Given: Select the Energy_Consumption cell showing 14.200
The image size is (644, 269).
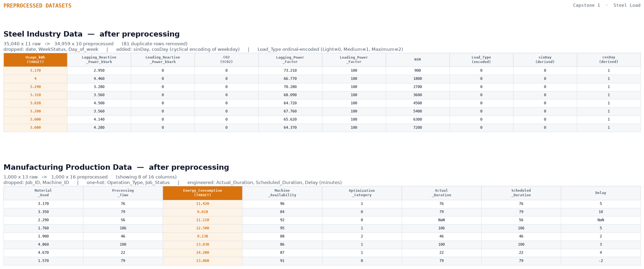Looking at the screenshot, I should 203,253.
